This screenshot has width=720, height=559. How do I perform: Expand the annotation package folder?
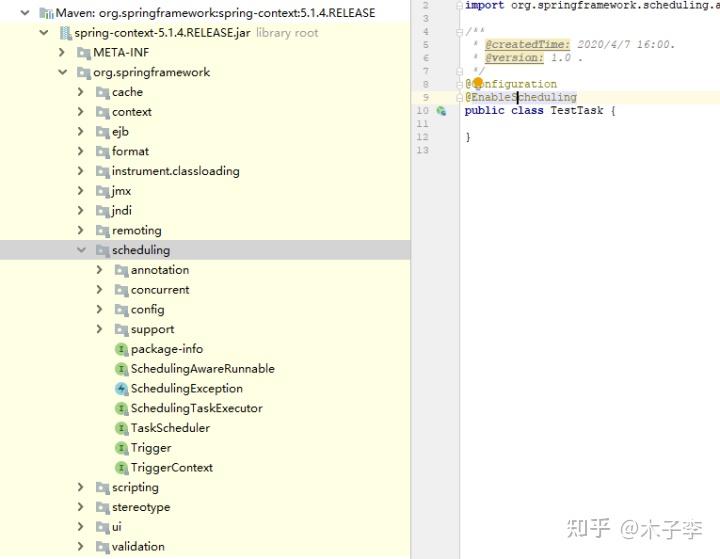(100, 270)
